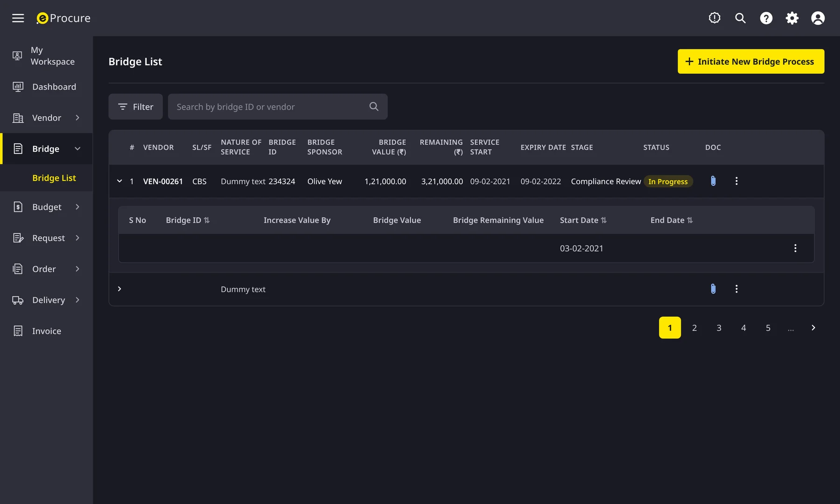The width and height of the screenshot is (840, 504).
Task: Click the search icon inside bridge search box
Action: 374,106
